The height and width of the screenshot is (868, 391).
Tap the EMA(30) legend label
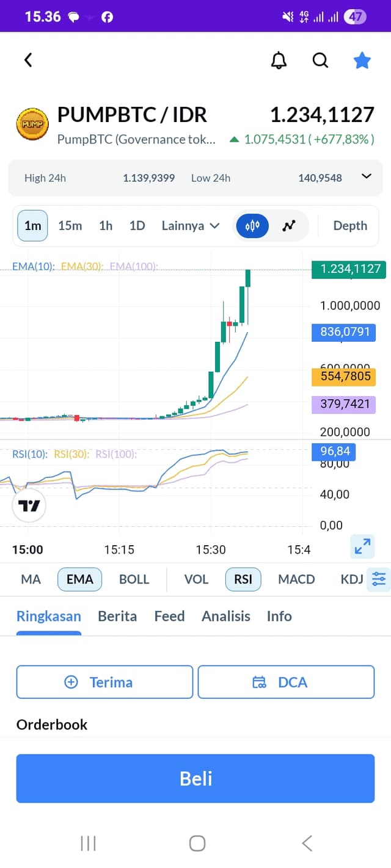click(x=82, y=266)
